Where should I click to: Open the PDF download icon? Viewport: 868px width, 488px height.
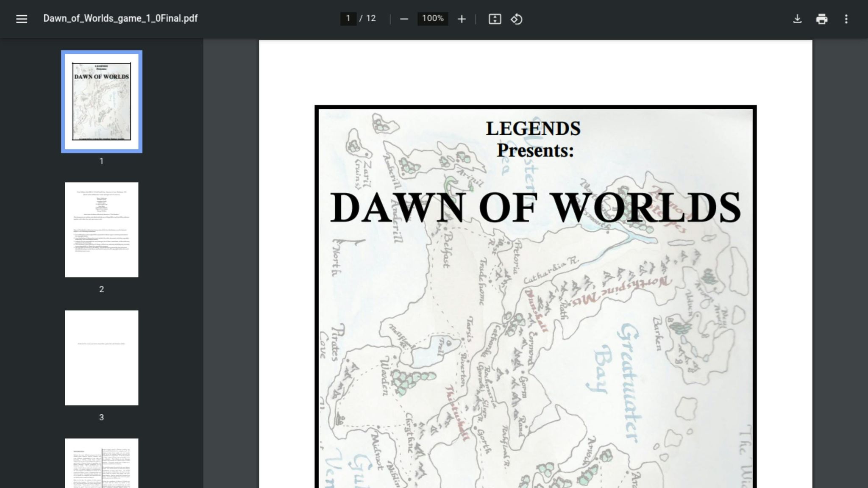click(x=798, y=19)
